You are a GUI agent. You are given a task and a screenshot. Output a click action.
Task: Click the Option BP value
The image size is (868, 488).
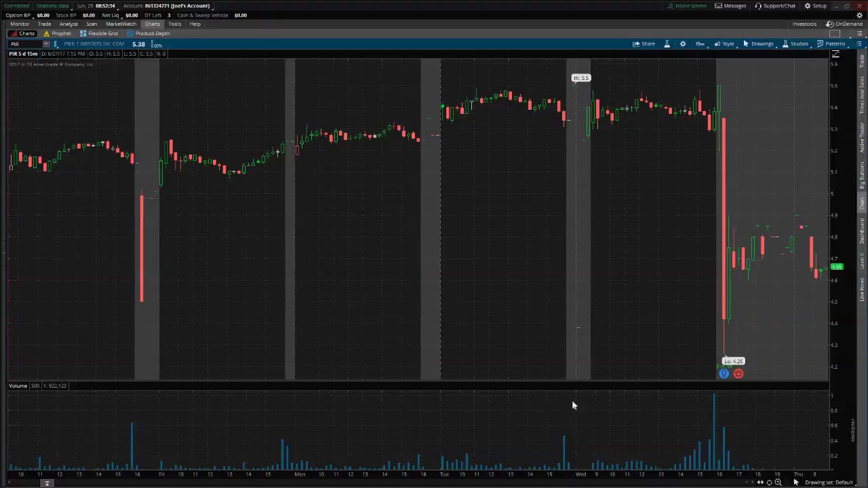pos(43,15)
